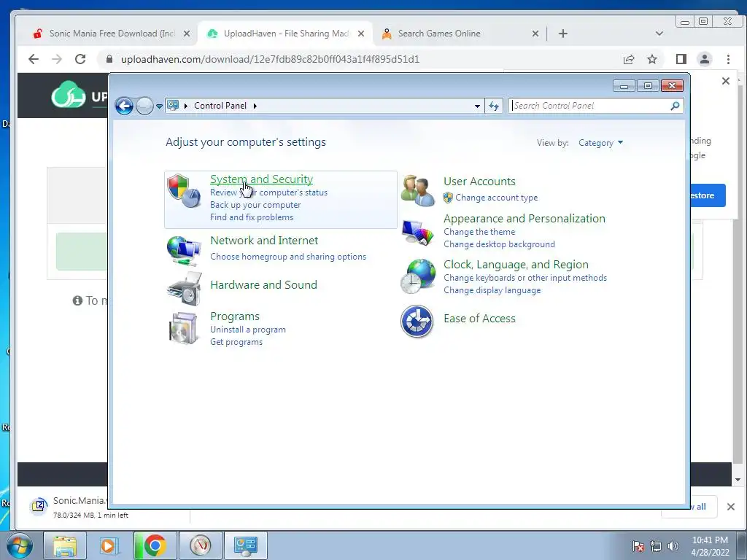Screen dimensions: 747x560
Task: Click the Network and Internet globe icon
Action: pyautogui.click(x=185, y=251)
